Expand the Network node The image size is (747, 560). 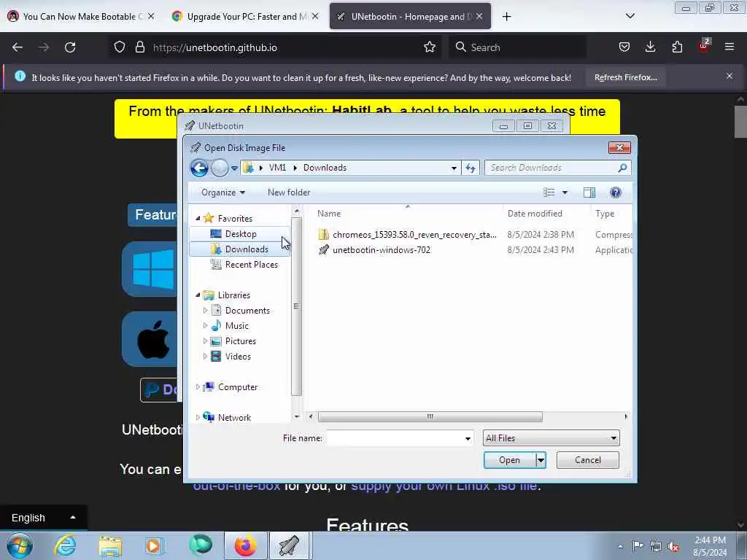[198, 418]
